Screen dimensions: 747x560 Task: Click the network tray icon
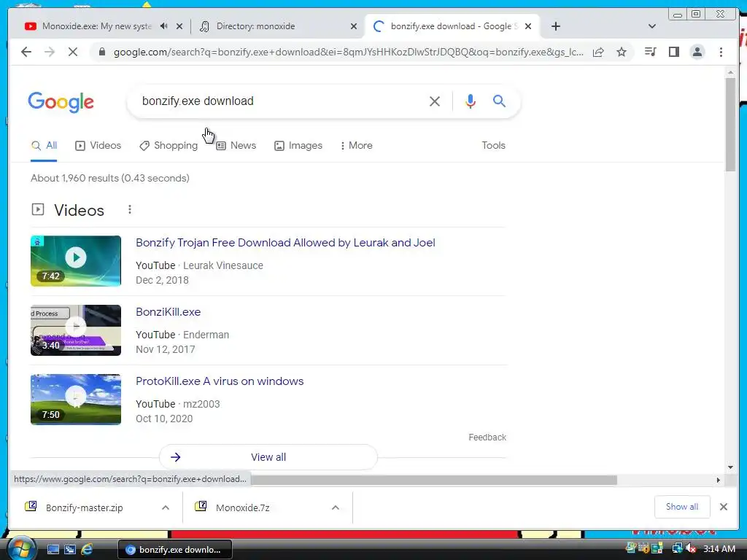pos(677,548)
